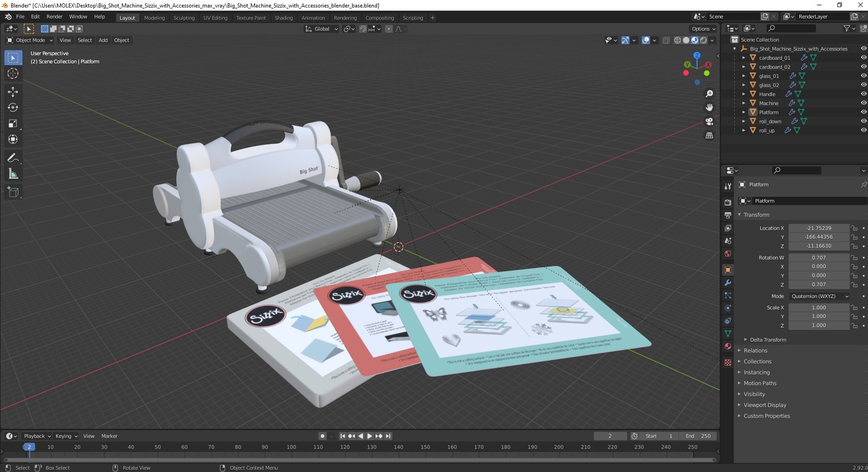Toggle snapping magnet icon

click(x=363, y=29)
